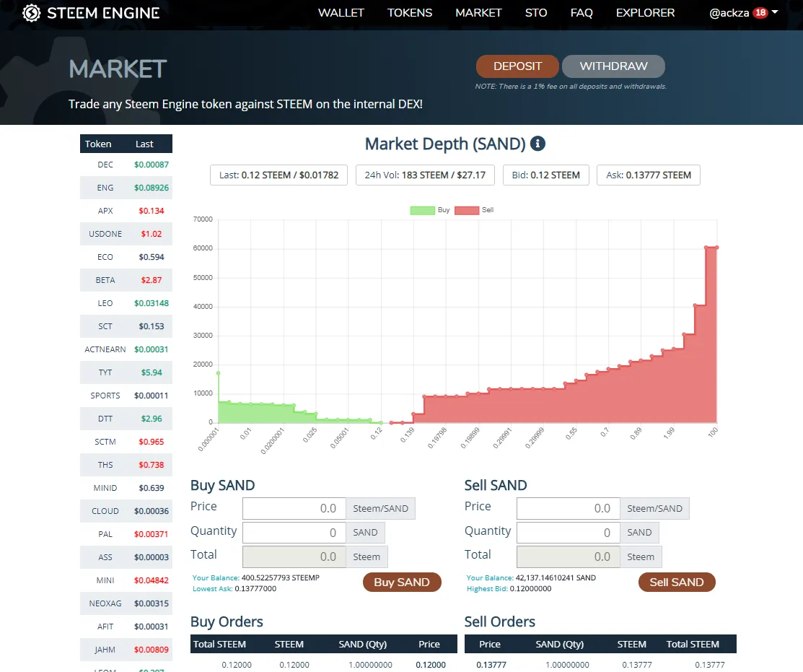Click the SAND balance 42,137.14610241
803x672 pixels.
tap(556, 577)
